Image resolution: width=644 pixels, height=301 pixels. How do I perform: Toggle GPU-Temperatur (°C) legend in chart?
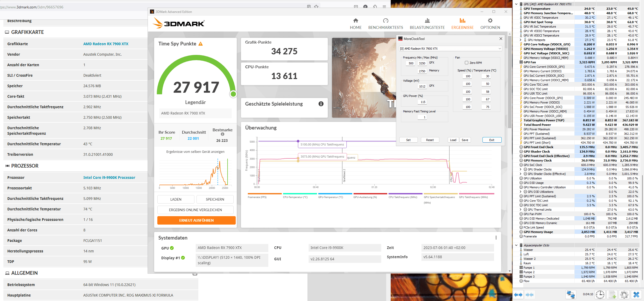[335, 196]
